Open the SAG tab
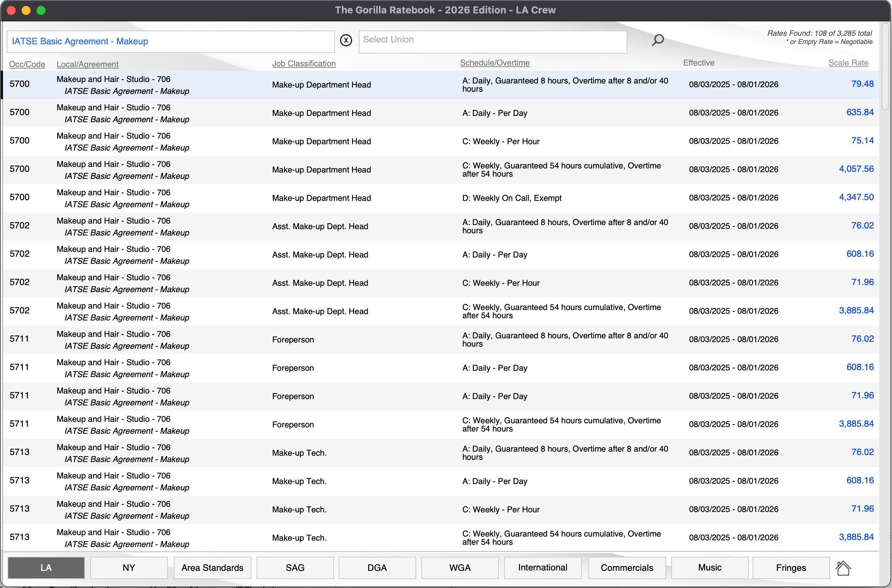This screenshot has width=892, height=588. [x=295, y=568]
